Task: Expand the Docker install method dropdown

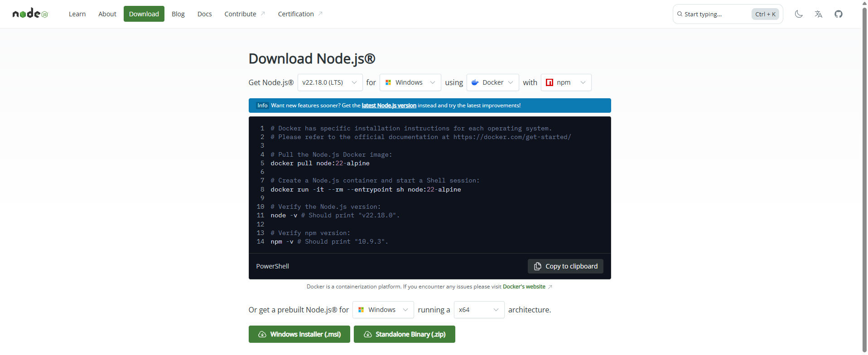Action: 493,82
